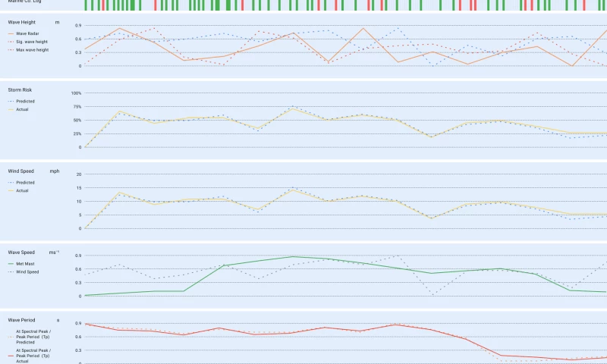Viewport: 607px width, 364px height.
Task: Toggle Predicted series in Wind Speed panel
Action: [x=25, y=182]
